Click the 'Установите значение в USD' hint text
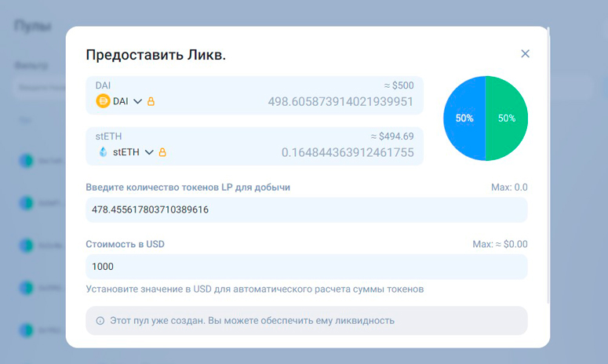Viewport: 608px width, 364px height. [254, 289]
